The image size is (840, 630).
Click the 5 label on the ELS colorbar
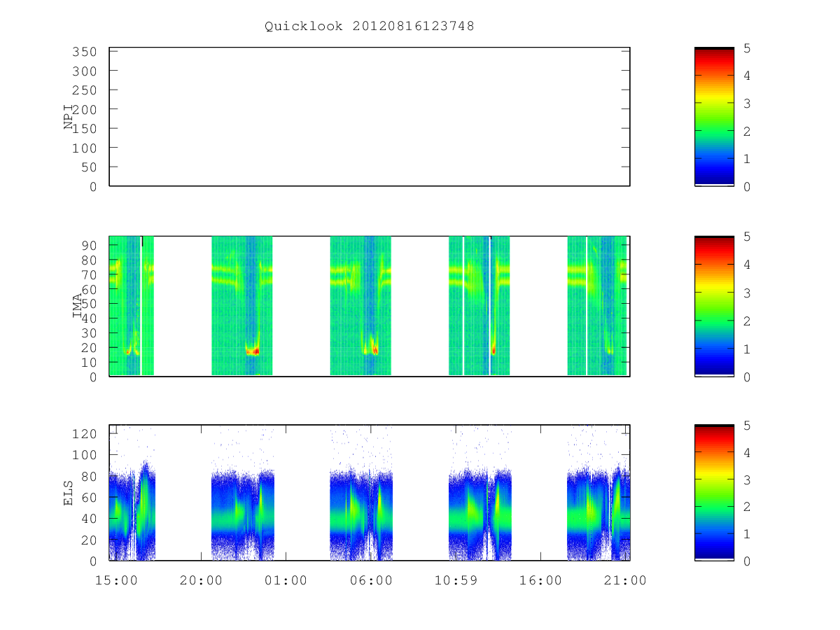(x=747, y=426)
